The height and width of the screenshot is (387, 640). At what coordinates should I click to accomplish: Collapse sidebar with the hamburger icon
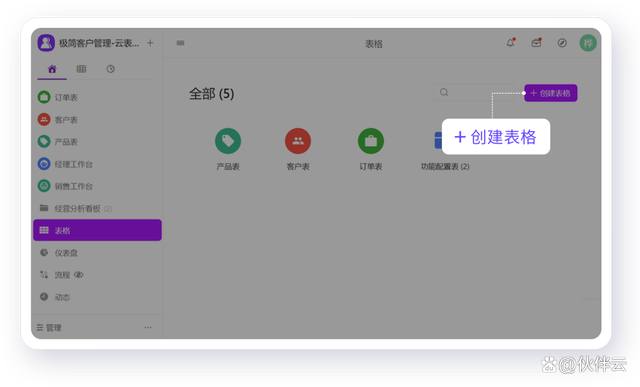click(180, 43)
